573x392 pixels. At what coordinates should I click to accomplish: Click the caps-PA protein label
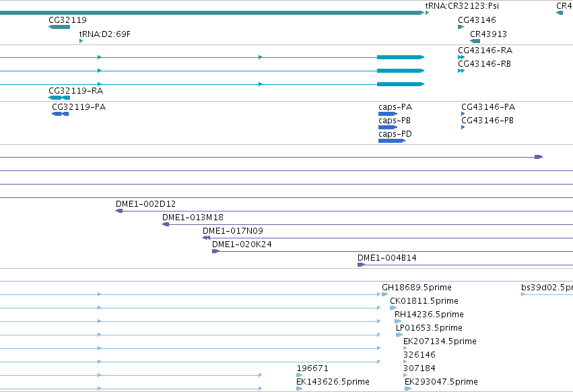point(395,107)
